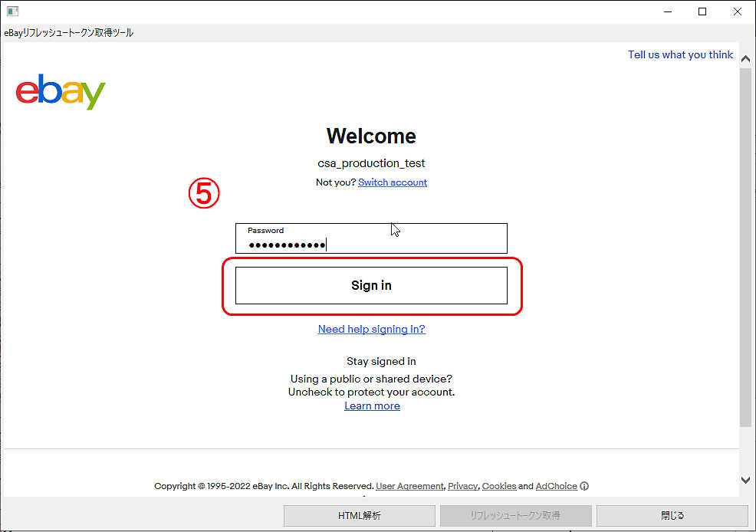756x532 pixels.
Task: Open the User Agreement link
Action: 409,486
